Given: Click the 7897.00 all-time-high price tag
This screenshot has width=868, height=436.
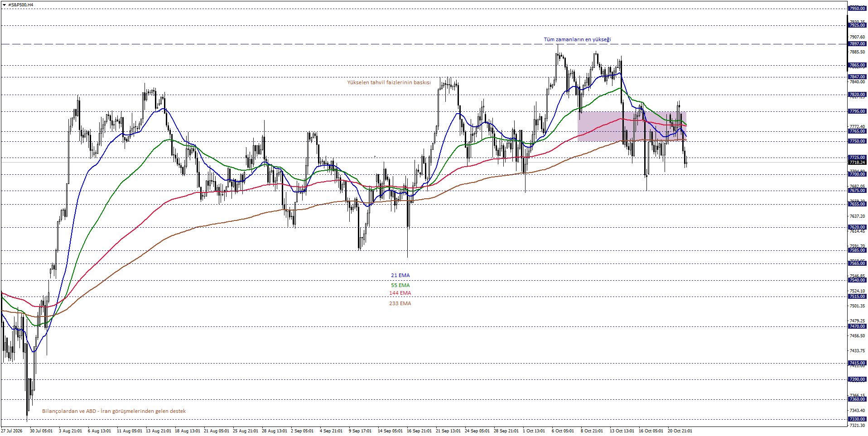Looking at the screenshot, I should [857, 44].
